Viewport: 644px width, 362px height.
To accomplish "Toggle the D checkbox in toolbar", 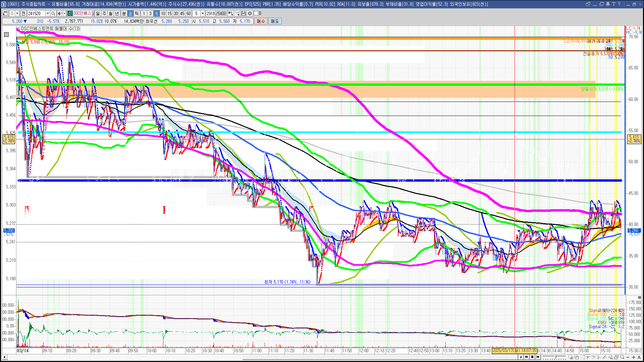I will click(x=256, y=13).
